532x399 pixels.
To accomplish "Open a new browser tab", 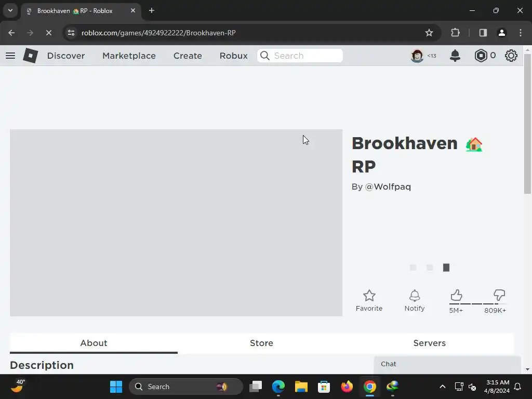I will coord(152,10).
